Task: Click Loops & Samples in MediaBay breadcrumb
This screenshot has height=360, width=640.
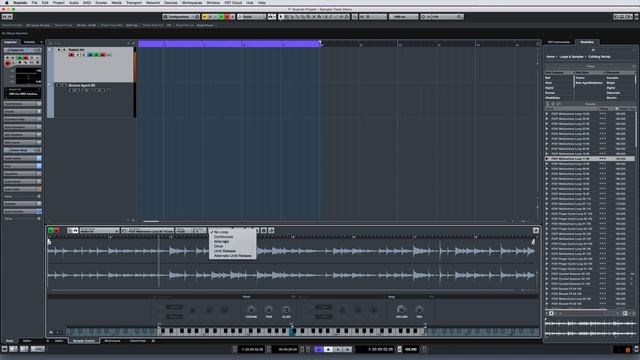Action: click(x=571, y=57)
